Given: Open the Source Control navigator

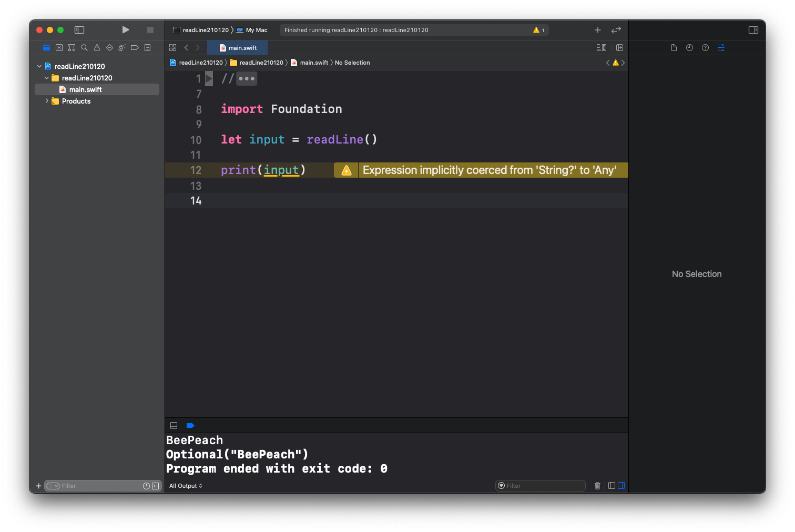Looking at the screenshot, I should 59,48.
